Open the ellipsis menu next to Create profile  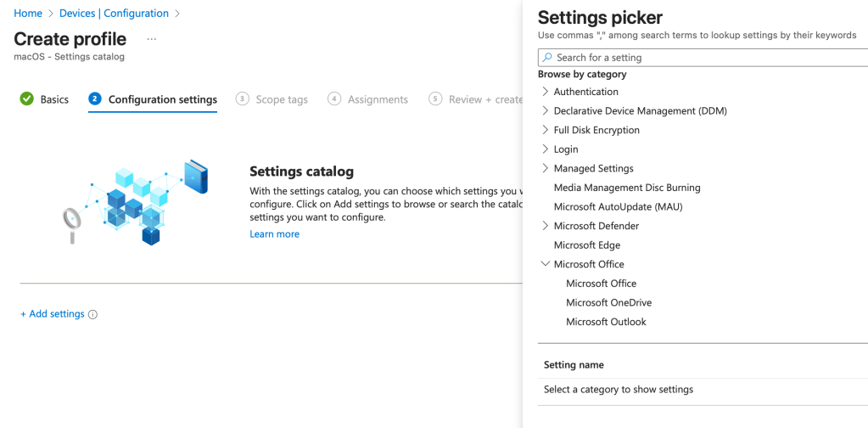(152, 39)
